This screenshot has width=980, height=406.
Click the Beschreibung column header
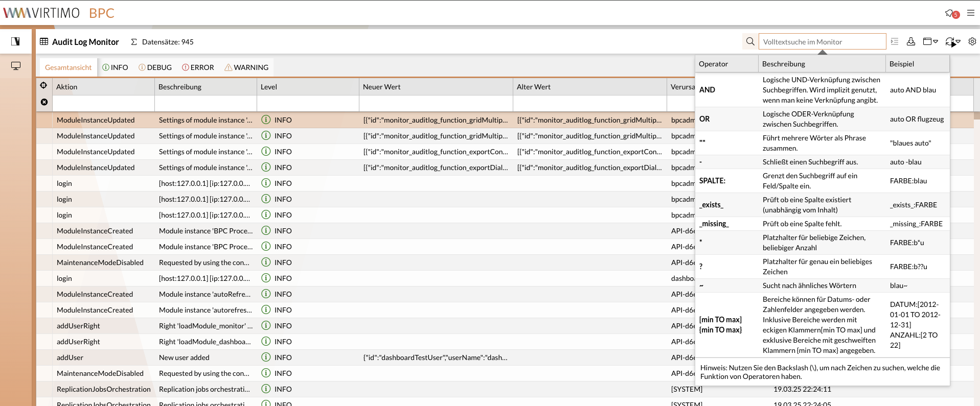point(204,87)
